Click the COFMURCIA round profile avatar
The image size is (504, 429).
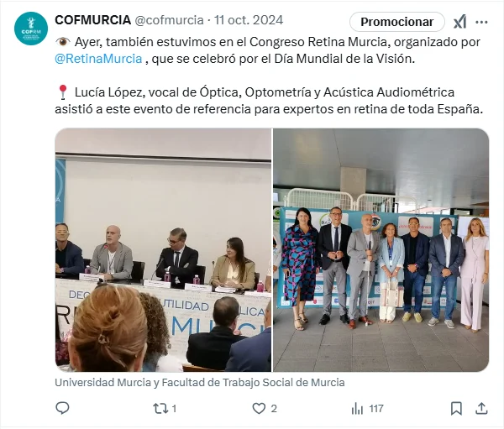(x=31, y=29)
